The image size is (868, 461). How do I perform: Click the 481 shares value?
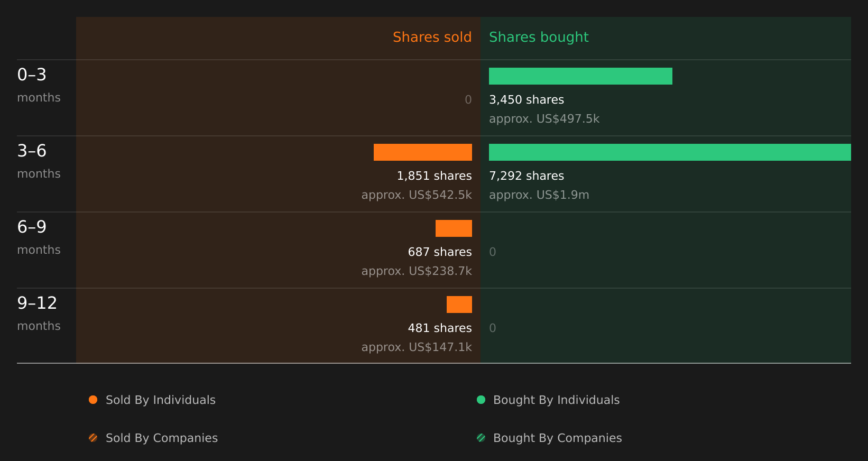click(x=440, y=328)
